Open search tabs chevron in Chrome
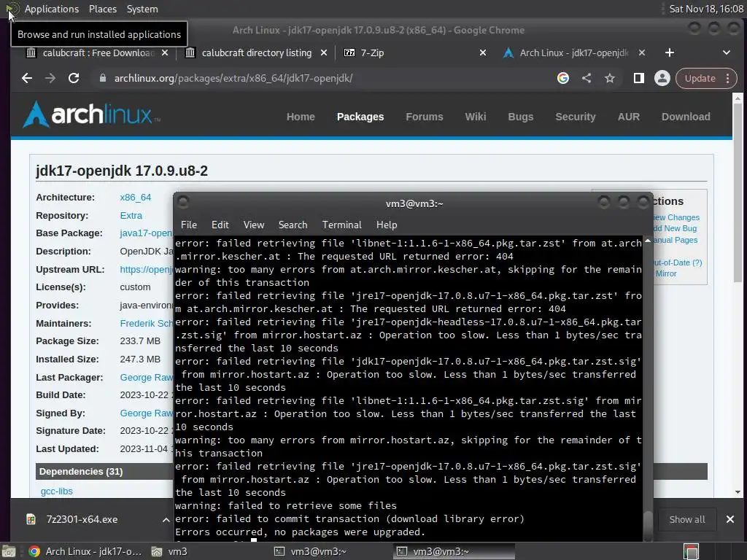The height and width of the screenshot is (560, 747). point(726,52)
